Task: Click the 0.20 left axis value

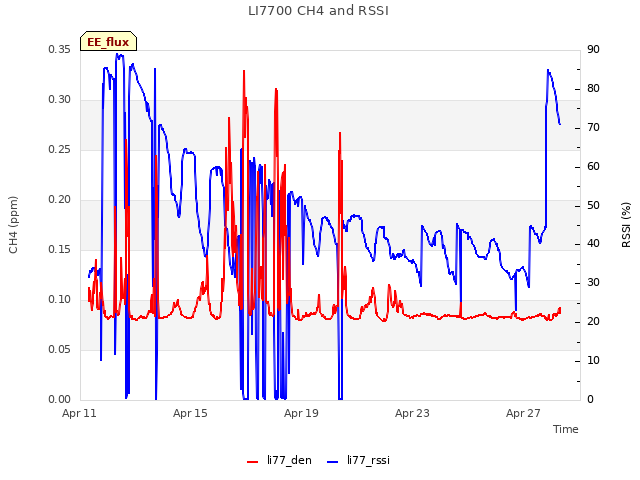Action: coord(60,200)
